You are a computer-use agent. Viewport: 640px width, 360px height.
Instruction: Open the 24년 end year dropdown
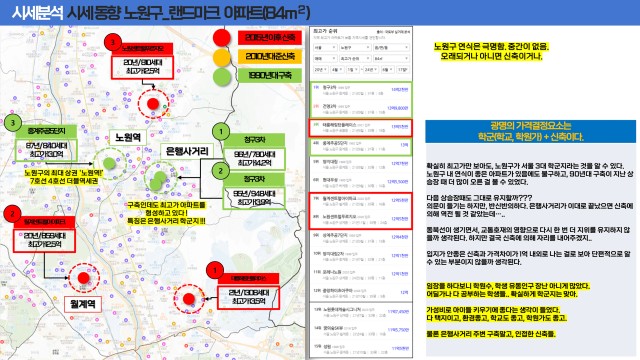tap(370, 70)
